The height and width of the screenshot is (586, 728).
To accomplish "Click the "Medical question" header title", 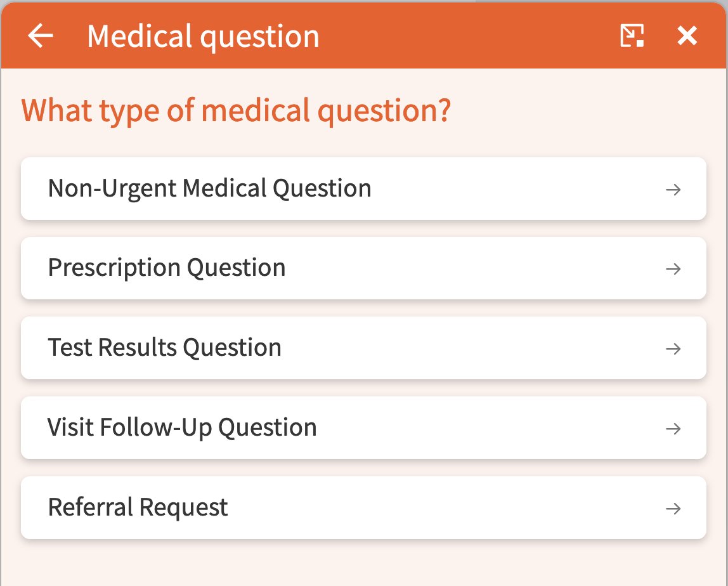I will [x=204, y=37].
